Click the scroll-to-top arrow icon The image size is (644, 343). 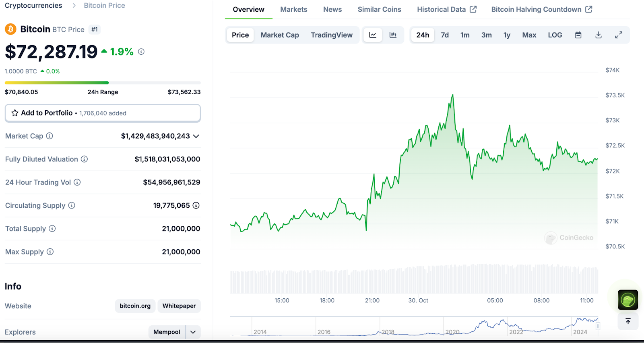[628, 321]
